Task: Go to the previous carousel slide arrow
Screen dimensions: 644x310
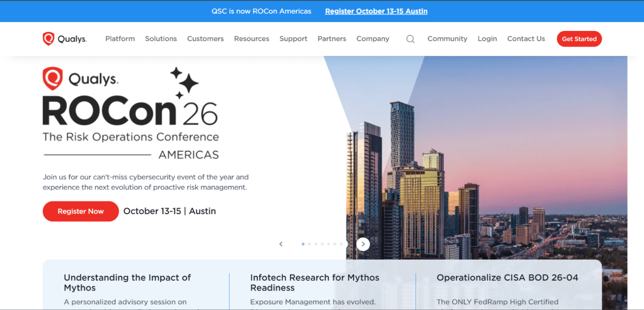Action: [281, 244]
